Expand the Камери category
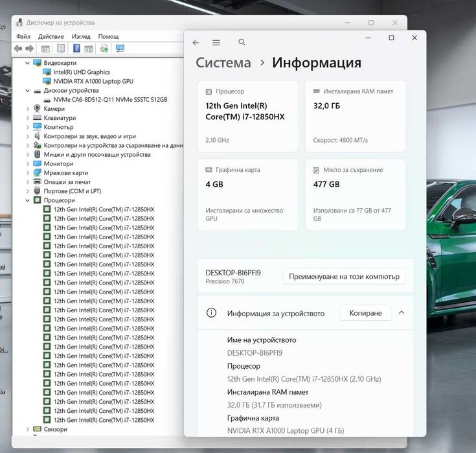 click(27, 108)
